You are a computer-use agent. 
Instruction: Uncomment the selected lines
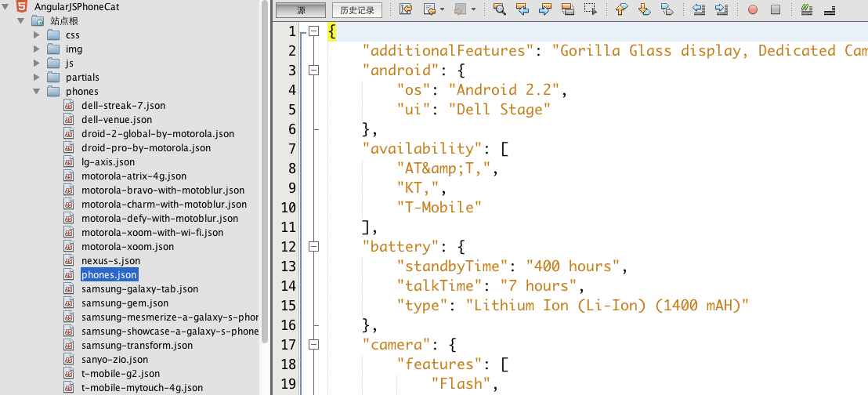(x=830, y=9)
